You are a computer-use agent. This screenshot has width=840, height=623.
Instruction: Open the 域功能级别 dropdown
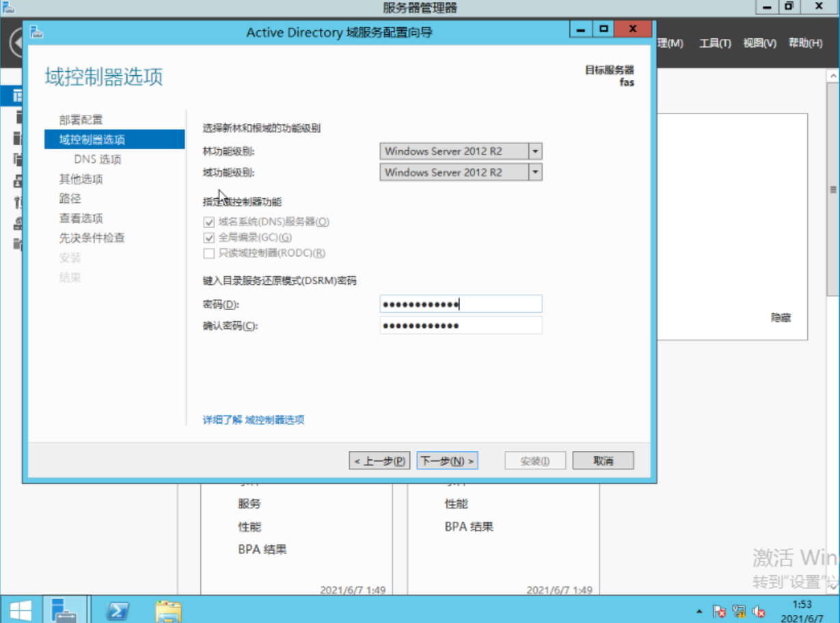(x=535, y=172)
